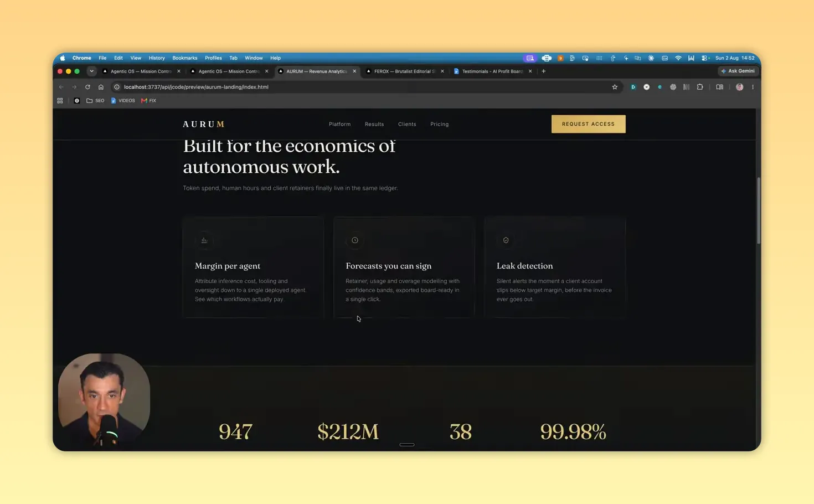
Task: Click the bar chart icon in Margin per agent card
Action: [204, 240]
